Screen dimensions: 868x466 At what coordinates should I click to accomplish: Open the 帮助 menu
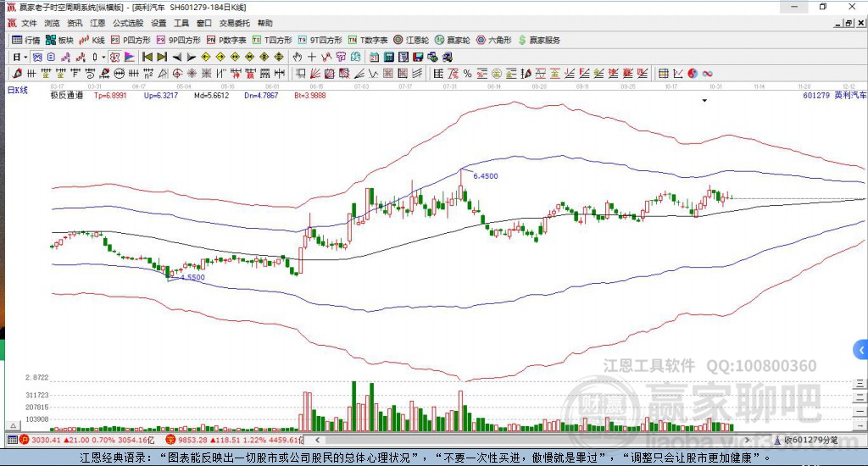(x=265, y=23)
